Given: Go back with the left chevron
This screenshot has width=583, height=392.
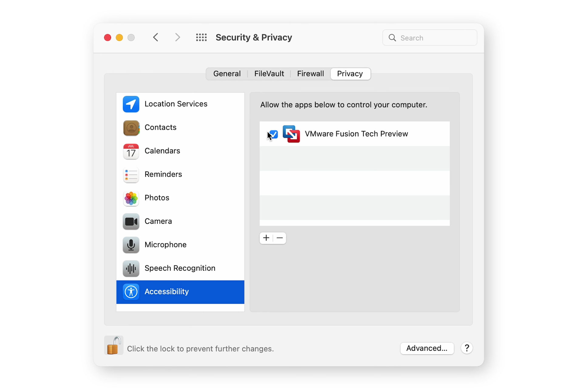Looking at the screenshot, I should point(156,37).
